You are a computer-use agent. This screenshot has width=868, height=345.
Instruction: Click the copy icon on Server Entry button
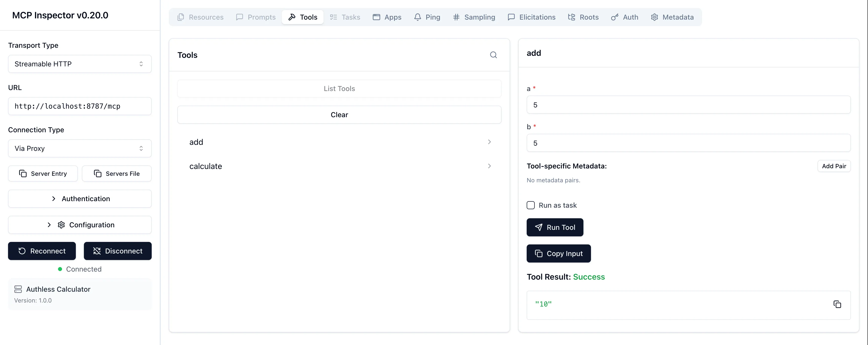[23, 173]
